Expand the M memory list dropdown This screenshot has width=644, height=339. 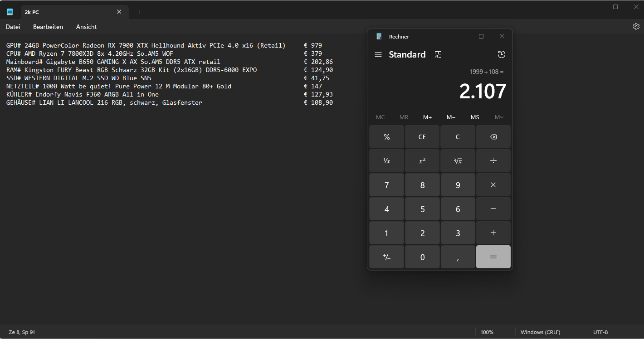click(499, 117)
